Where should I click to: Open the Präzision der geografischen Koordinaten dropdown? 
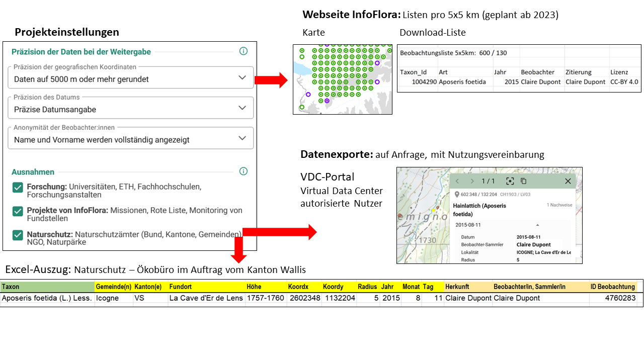(131, 78)
